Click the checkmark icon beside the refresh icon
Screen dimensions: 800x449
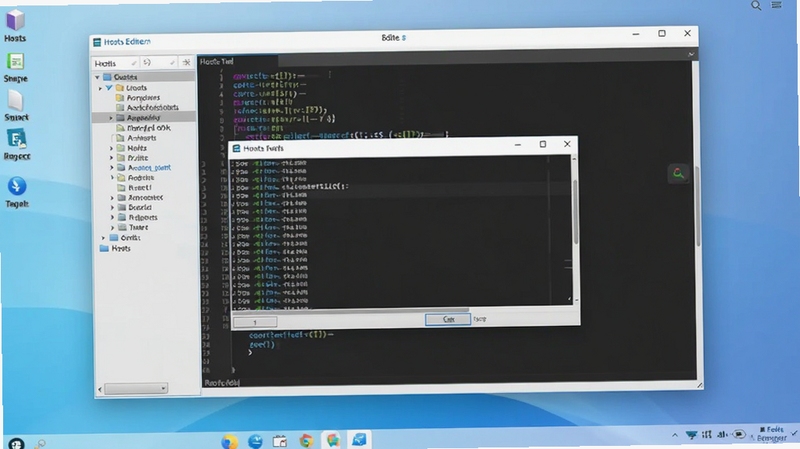pos(172,62)
